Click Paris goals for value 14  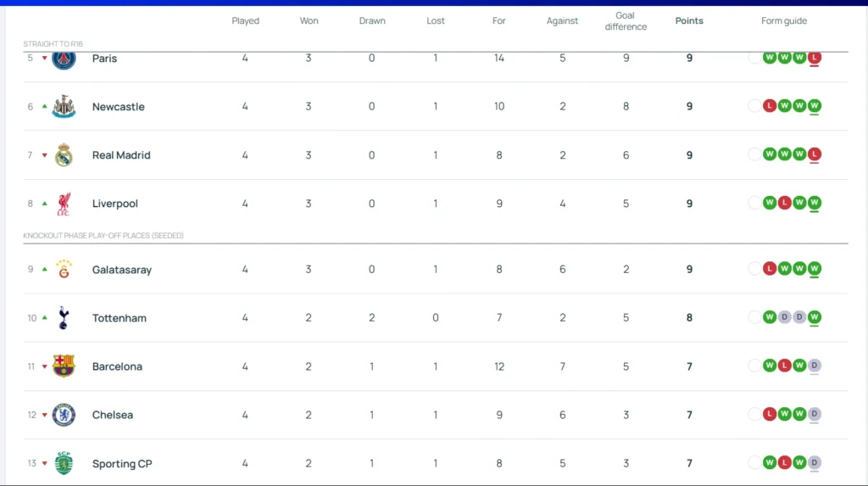(498, 59)
